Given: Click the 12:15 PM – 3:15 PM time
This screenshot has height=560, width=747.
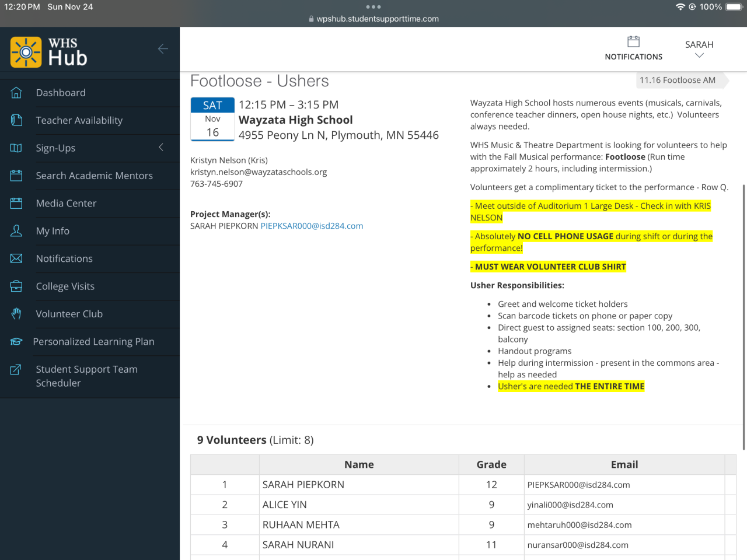Looking at the screenshot, I should click(x=288, y=105).
